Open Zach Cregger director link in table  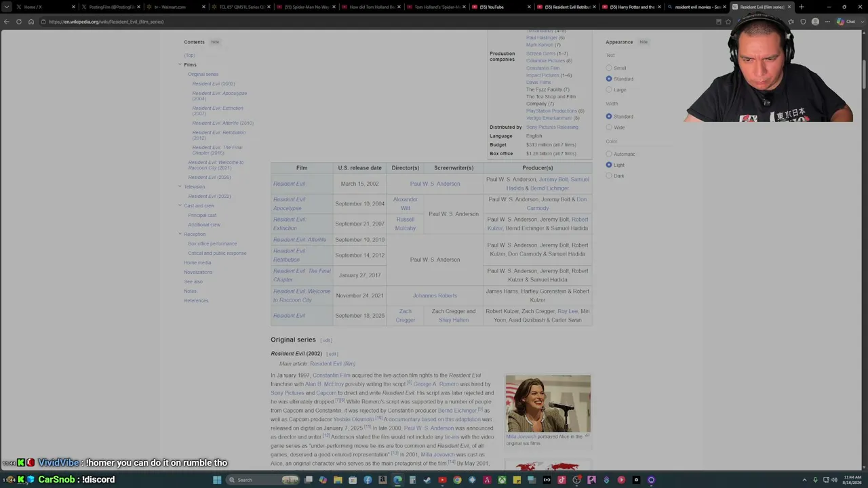click(x=405, y=316)
